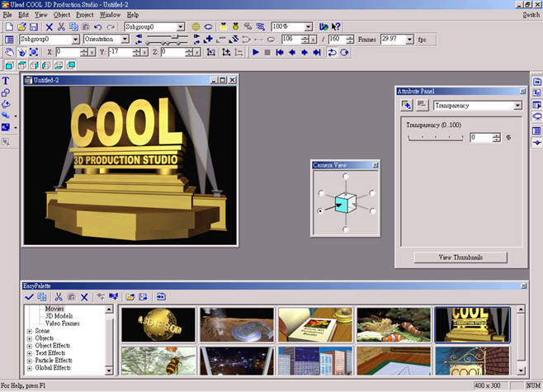Click the blue checkmark Apply icon in EasyPalette
The height and width of the screenshot is (392, 543).
coord(29,296)
